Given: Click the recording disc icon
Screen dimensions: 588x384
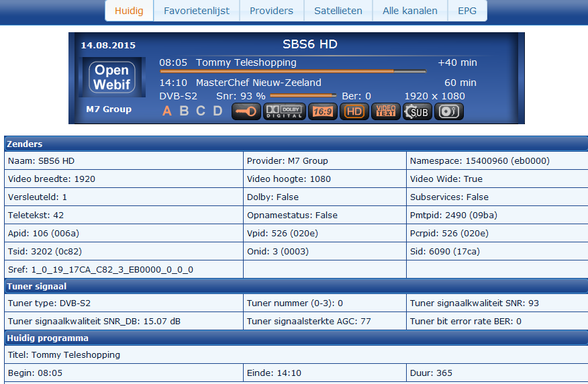Looking at the screenshot, I should coord(449,111).
